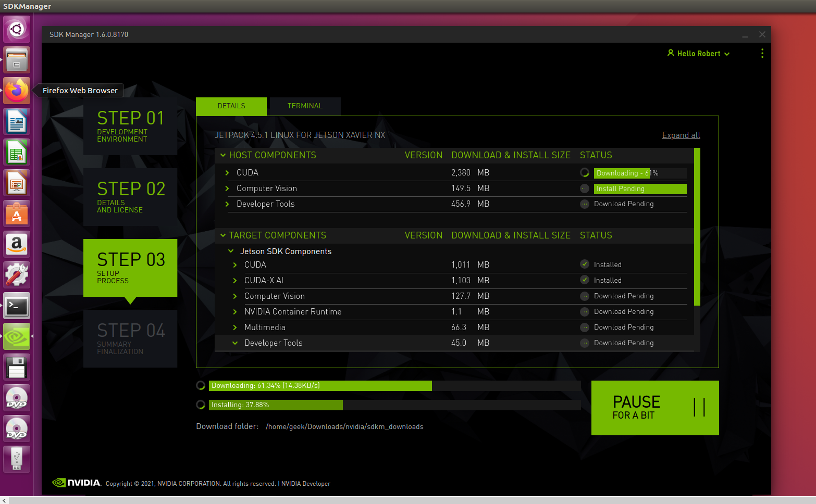Click target CUDA installed checkmark icon
Viewport: 816px width, 504px height.
585,264
